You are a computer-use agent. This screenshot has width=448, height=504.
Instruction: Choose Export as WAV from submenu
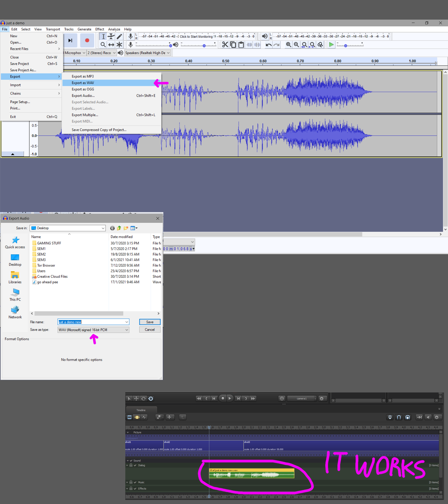click(83, 83)
